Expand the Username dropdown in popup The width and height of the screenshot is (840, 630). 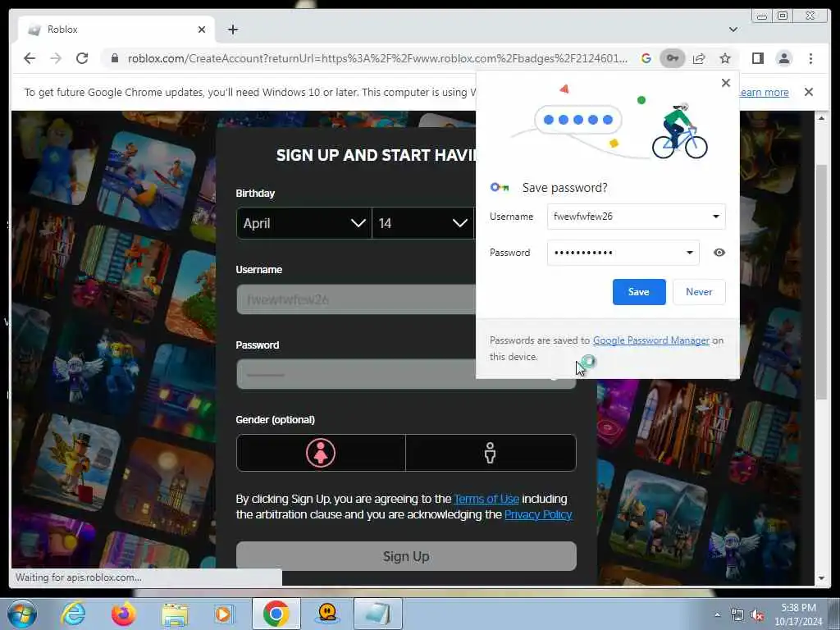(715, 217)
